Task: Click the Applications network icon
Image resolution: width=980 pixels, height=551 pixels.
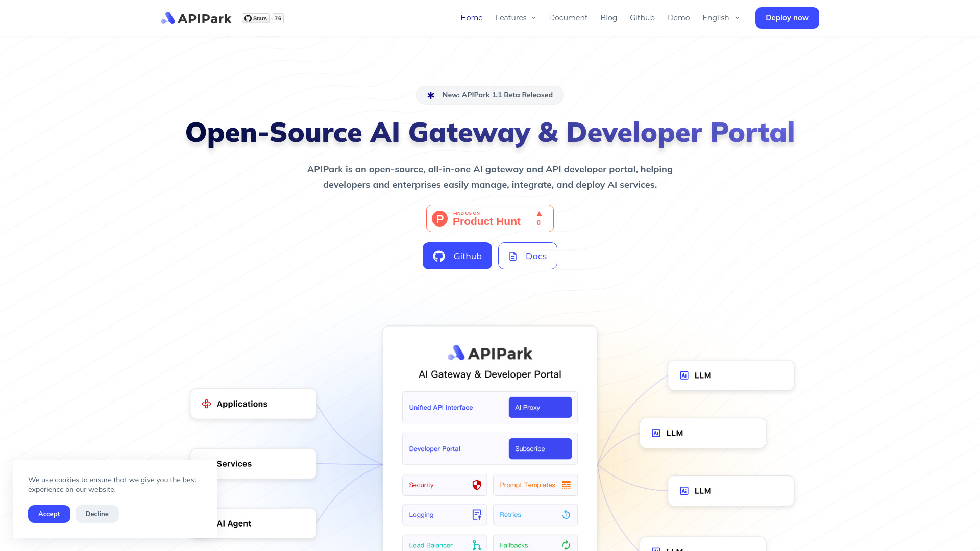Action: tap(206, 404)
